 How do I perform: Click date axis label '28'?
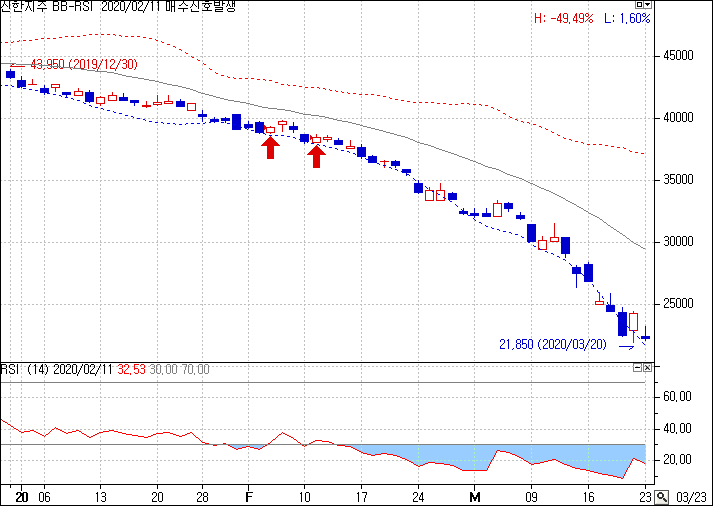tap(202, 497)
